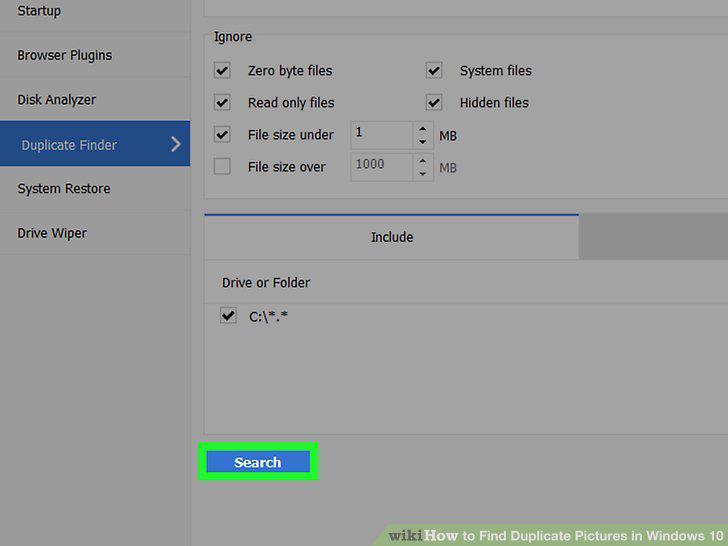Image resolution: width=728 pixels, height=546 pixels.
Task: Click the Search button
Action: (258, 462)
